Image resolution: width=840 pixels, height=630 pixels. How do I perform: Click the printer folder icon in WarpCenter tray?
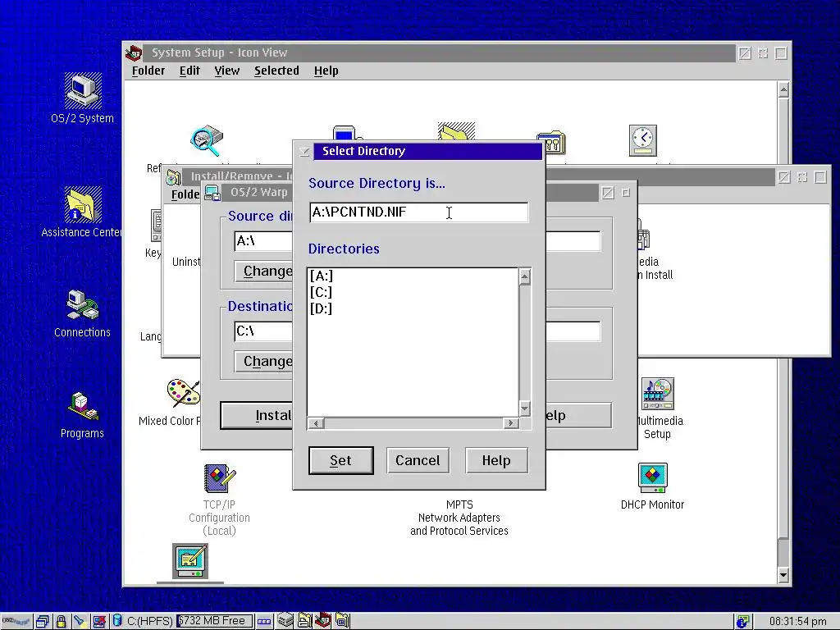coord(304,620)
